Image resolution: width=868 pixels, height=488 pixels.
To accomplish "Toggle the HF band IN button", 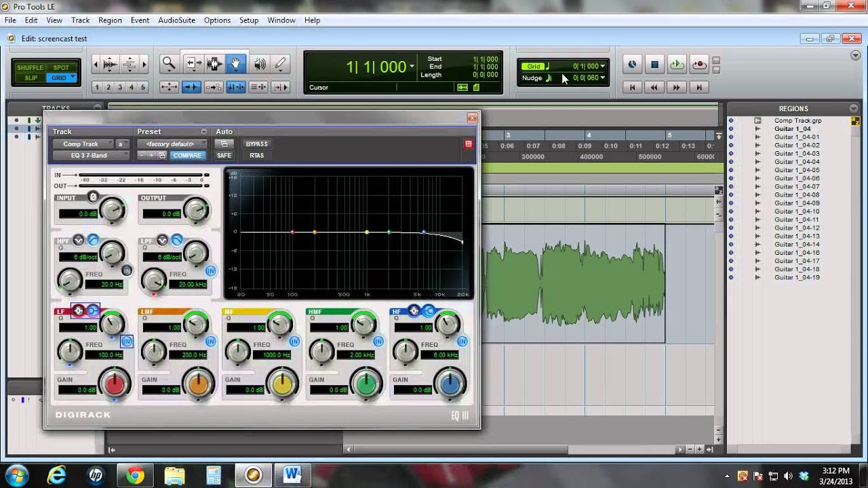I will point(462,341).
